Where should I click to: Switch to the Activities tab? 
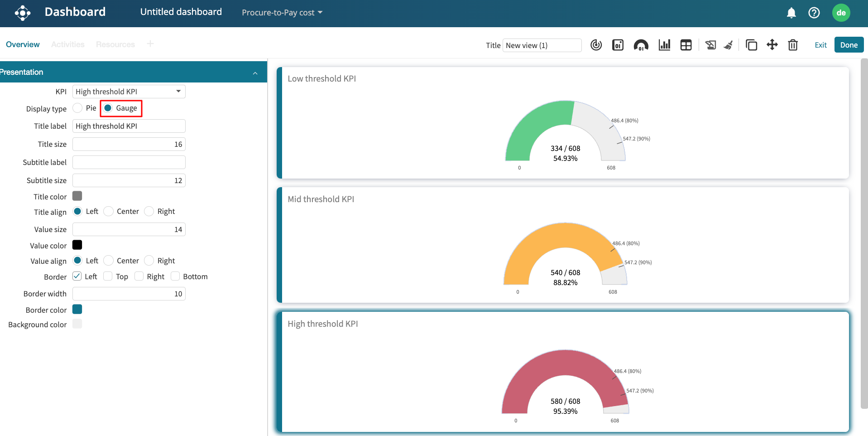67,44
